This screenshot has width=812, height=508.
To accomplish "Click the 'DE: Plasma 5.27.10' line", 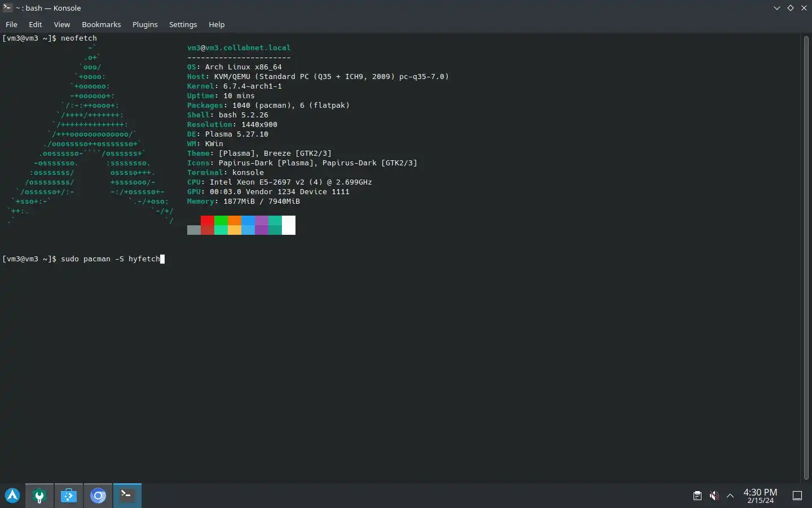I will (x=228, y=134).
